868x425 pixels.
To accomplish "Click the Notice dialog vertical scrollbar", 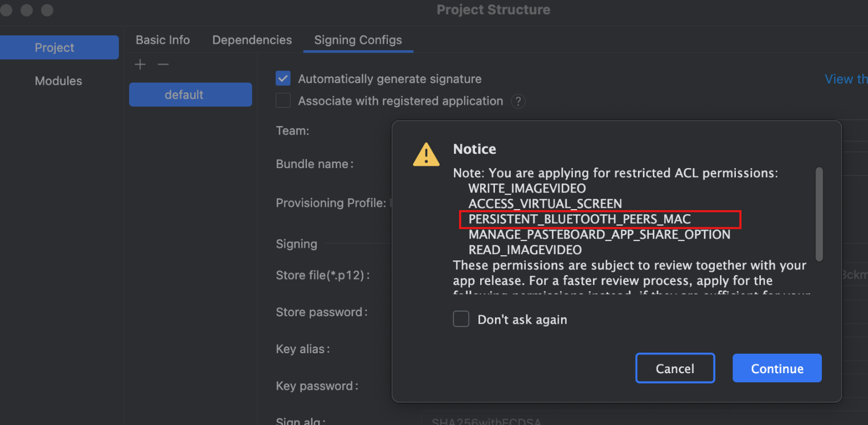I will 819,214.
